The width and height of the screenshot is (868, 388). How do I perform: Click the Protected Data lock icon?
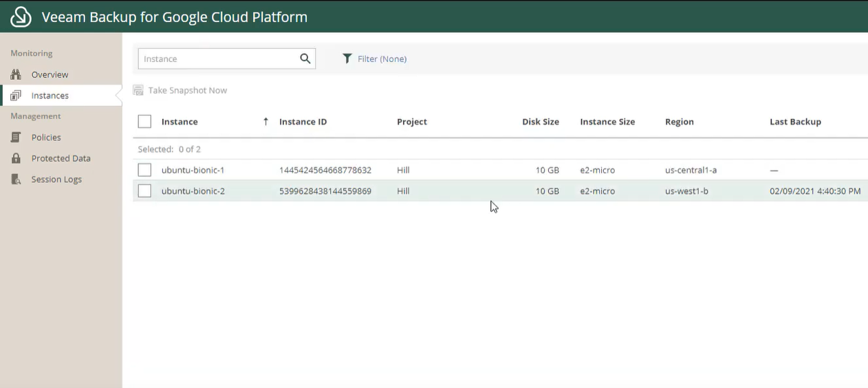pos(16,158)
